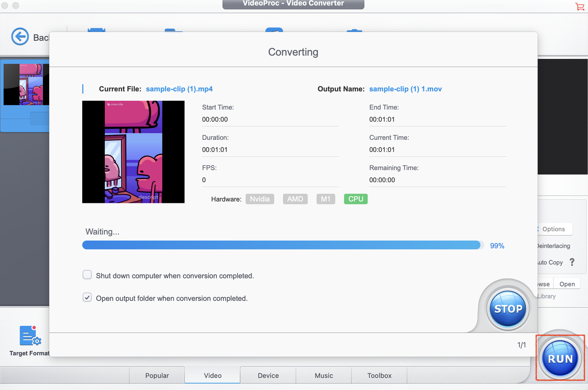
Task: Click the 99% conversion progress bar
Action: [x=282, y=245]
